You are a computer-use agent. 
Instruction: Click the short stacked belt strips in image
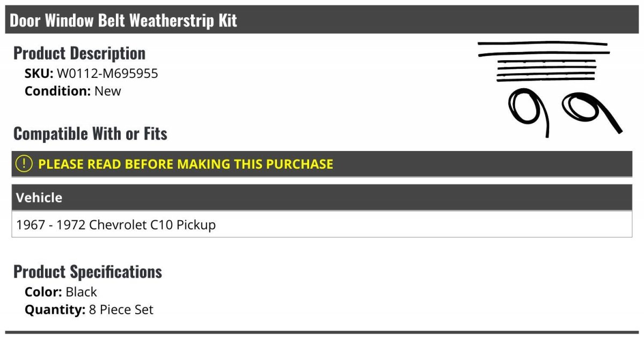pos(546,70)
